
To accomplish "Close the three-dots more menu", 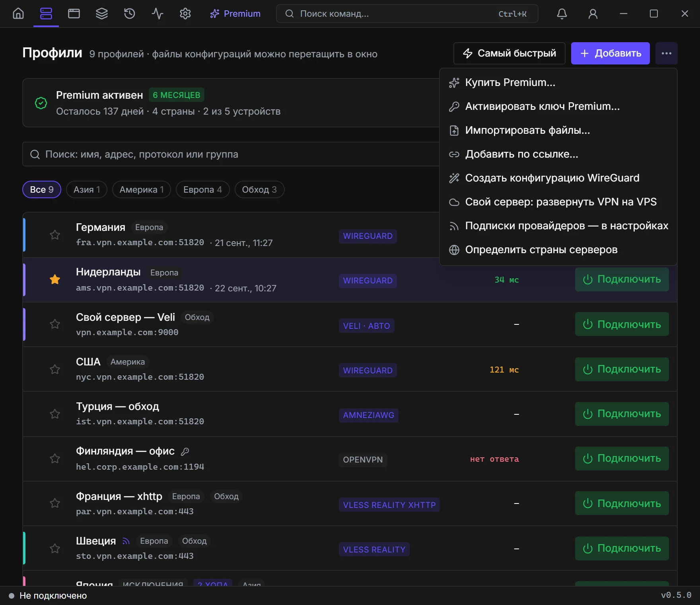I will point(667,53).
